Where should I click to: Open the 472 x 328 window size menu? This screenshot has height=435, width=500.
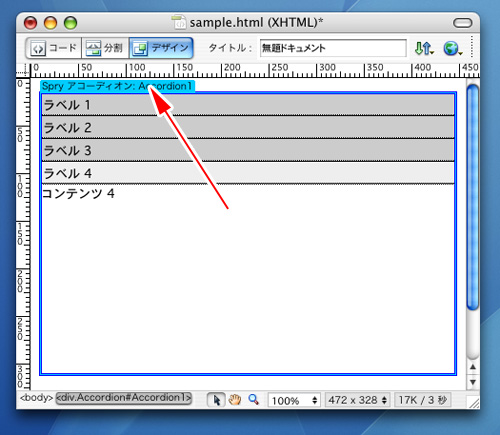tap(357, 400)
